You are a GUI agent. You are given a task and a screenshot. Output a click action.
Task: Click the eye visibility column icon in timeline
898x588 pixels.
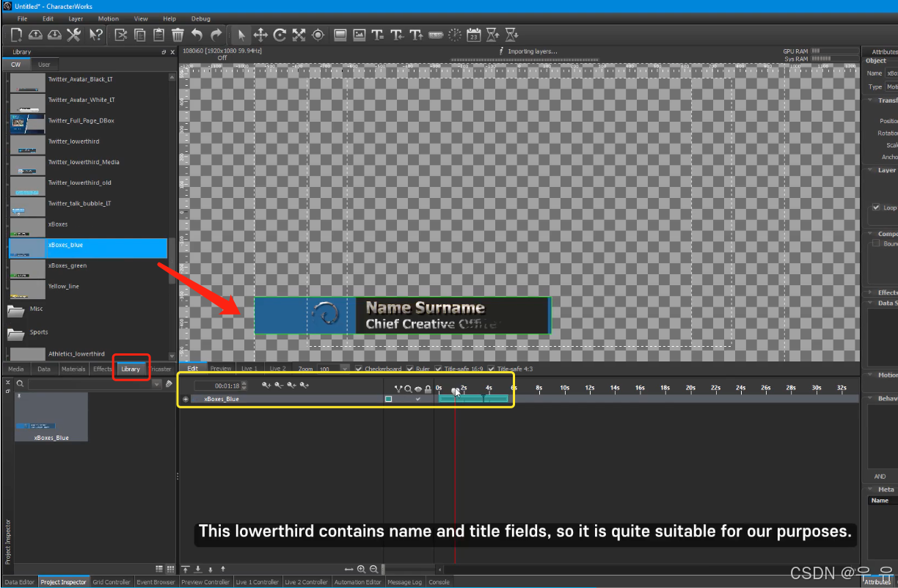(418, 389)
